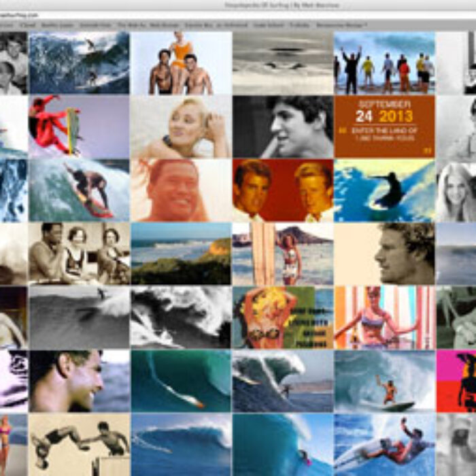
Task: Open the surfers riding big wave thumbnail
Action: (80, 63)
